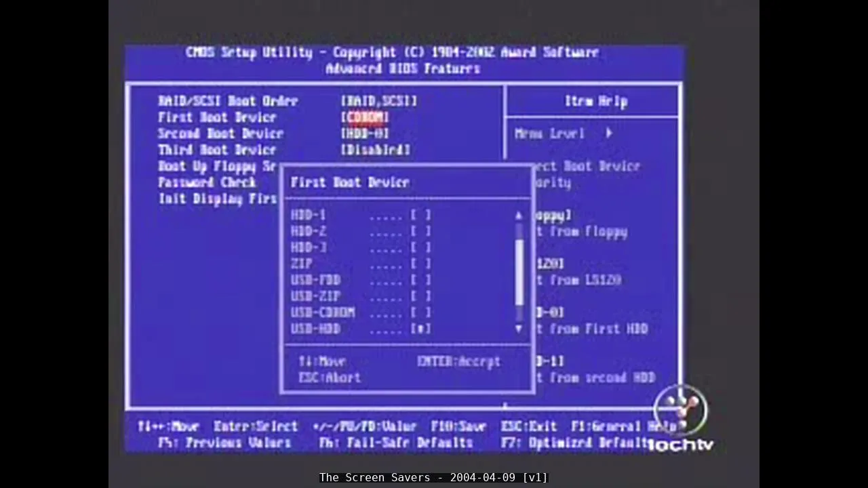
Task: Click the Item Help panel heading
Action: click(596, 101)
